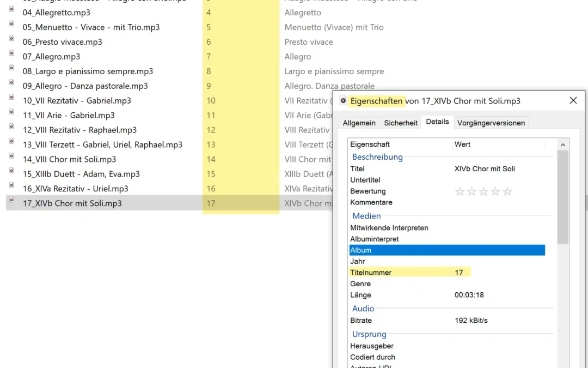Screen dimensions: 588x368
Task: Set Bewertung rating to three stars
Action: click(483, 191)
